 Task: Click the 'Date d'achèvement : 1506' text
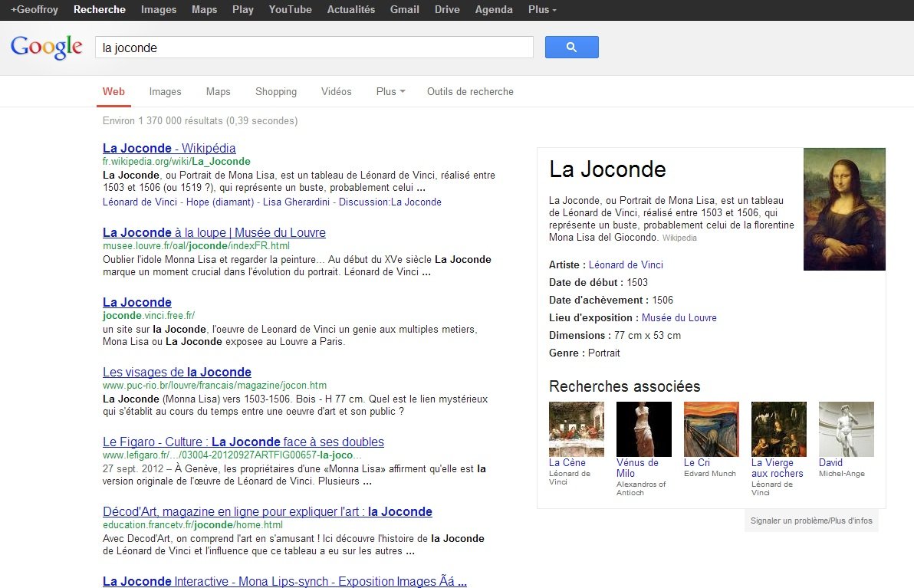(x=611, y=300)
